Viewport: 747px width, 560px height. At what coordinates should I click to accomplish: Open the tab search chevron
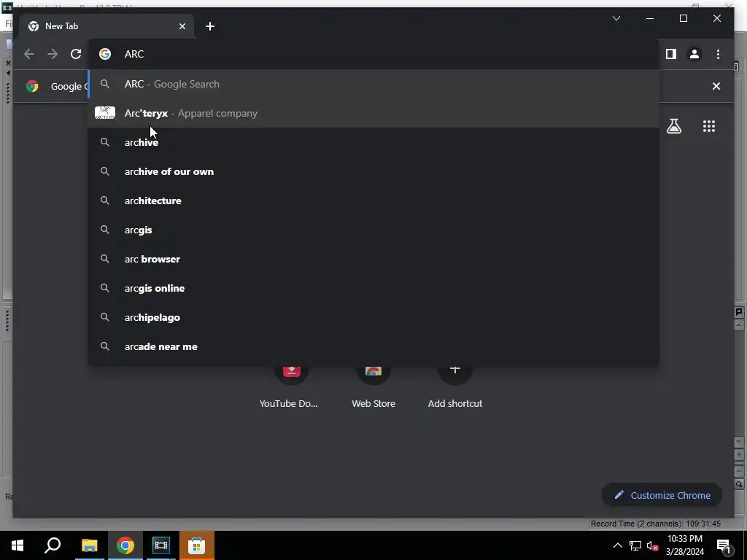tap(616, 18)
